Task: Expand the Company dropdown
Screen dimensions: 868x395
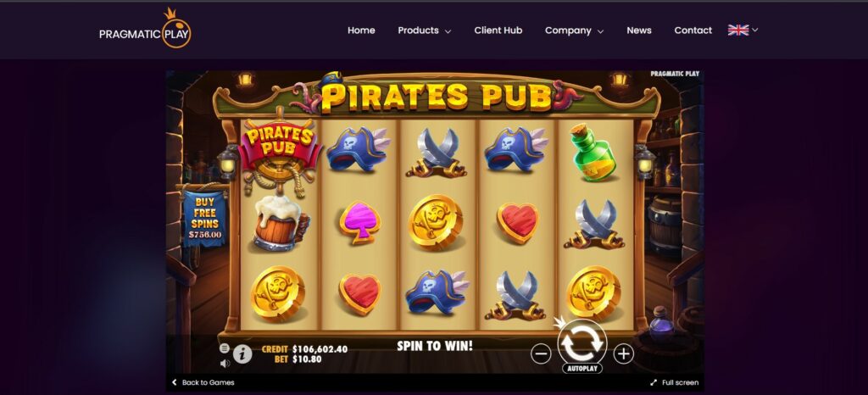Action: (574, 31)
